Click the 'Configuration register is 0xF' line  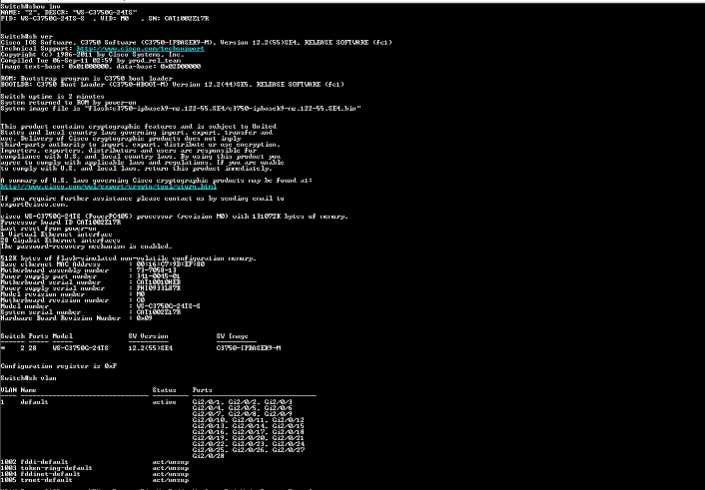pos(58,366)
